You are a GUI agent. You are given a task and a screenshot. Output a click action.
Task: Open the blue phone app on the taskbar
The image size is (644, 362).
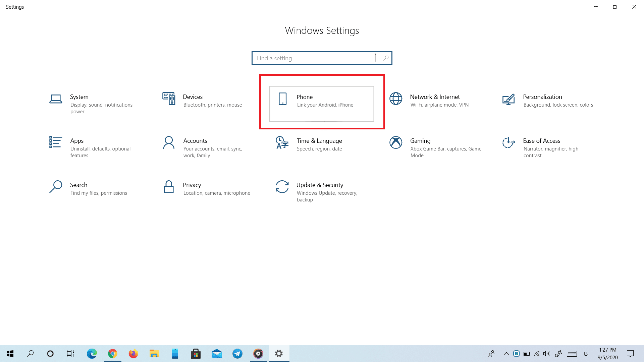click(x=175, y=354)
